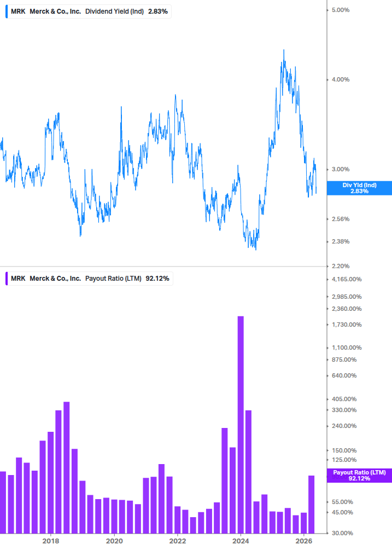Click the 2.38% yield axis label
The image size is (392, 550).
coord(341,242)
